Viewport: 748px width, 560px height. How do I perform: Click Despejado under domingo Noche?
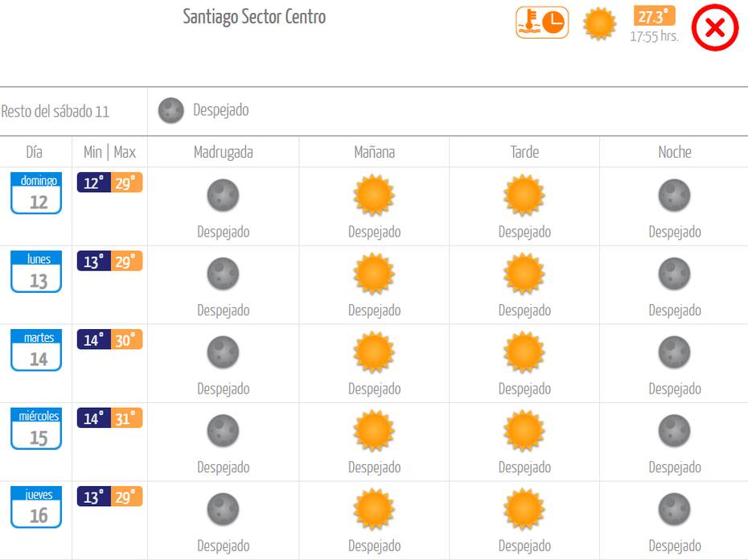tap(675, 232)
